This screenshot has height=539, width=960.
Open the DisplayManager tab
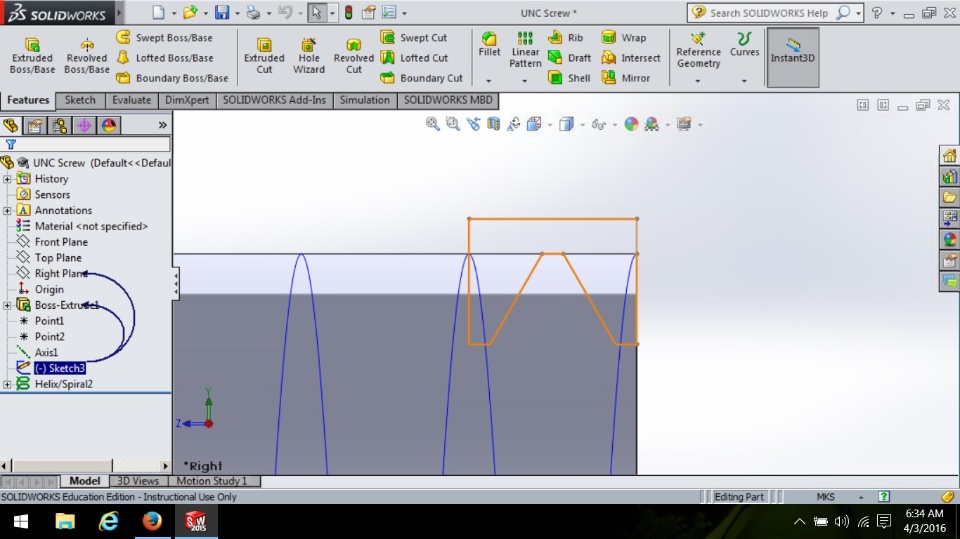(108, 126)
